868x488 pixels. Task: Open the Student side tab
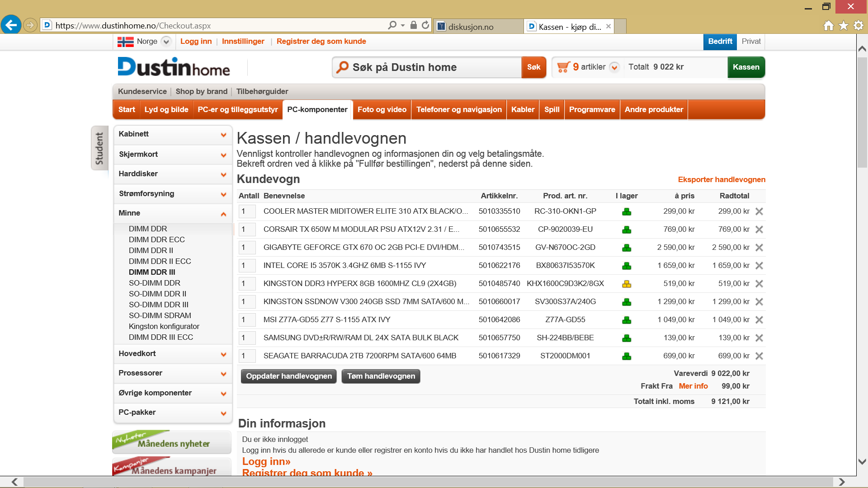pyautogui.click(x=99, y=148)
